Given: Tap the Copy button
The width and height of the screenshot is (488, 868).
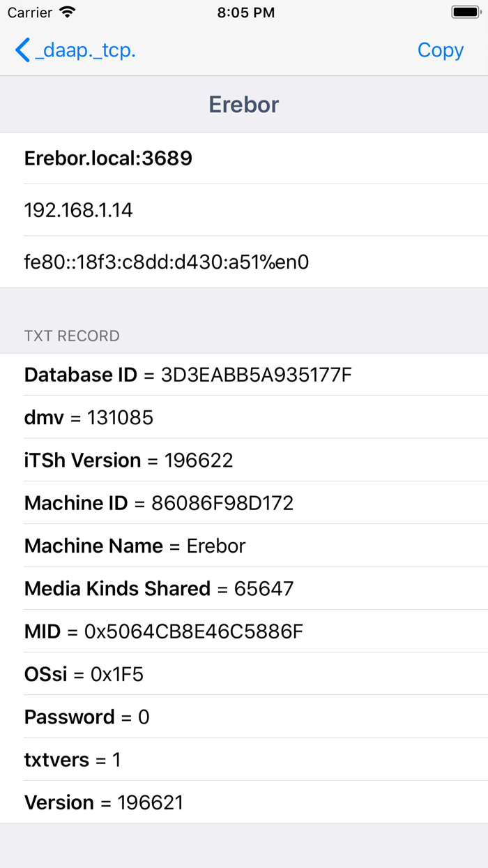Looking at the screenshot, I should [440, 50].
